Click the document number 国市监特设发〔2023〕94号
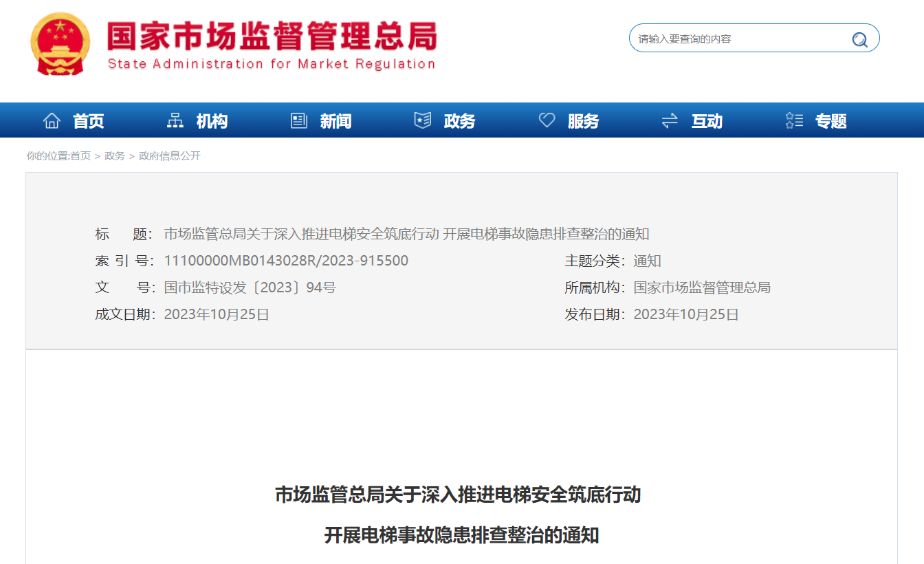The width and height of the screenshot is (924, 564). pos(250,288)
